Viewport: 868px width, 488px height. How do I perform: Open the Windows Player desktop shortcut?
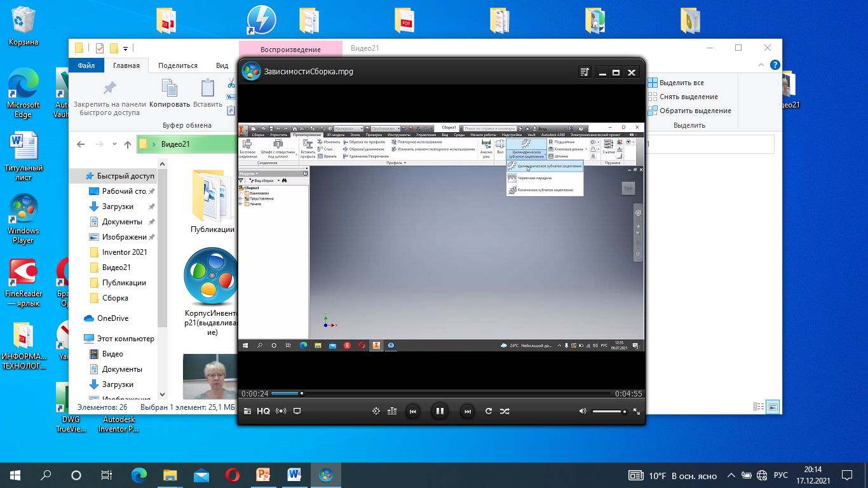point(24,219)
